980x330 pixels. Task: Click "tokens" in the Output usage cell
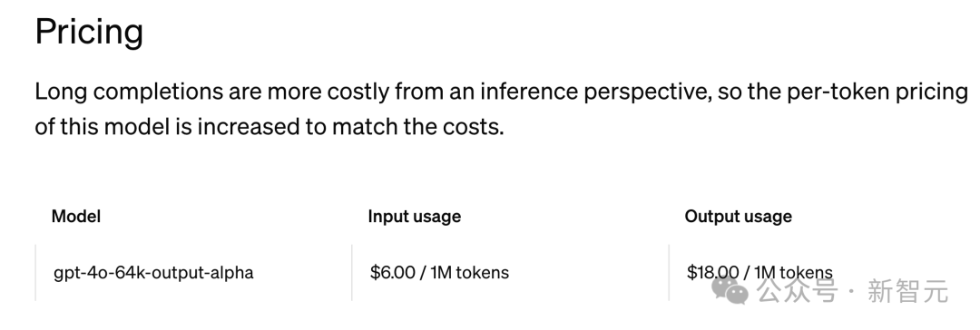[806, 273]
